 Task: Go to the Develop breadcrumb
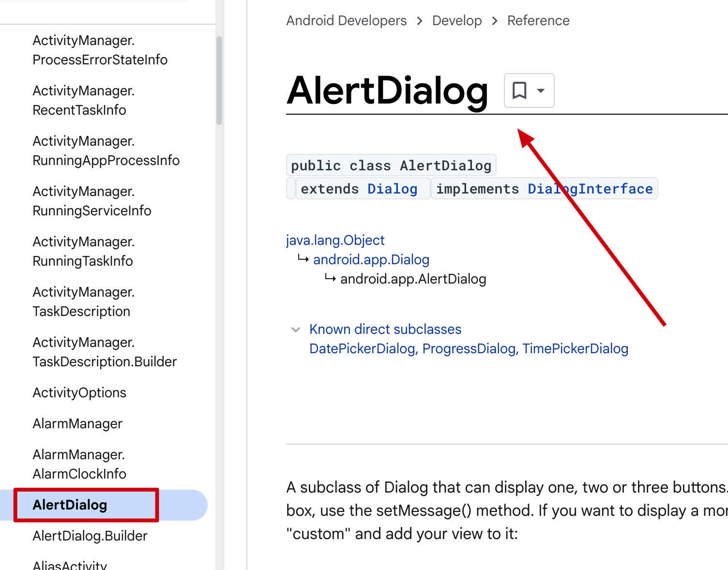[457, 20]
